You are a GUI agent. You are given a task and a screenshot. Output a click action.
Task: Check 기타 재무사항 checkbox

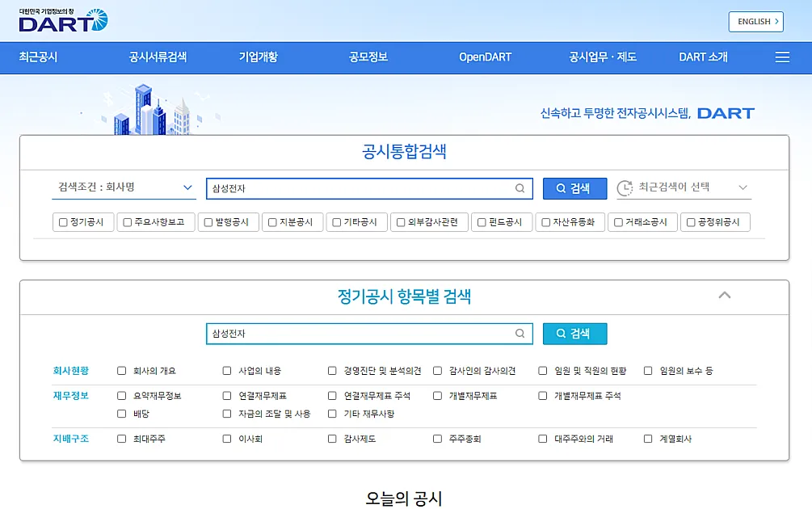[x=332, y=414]
